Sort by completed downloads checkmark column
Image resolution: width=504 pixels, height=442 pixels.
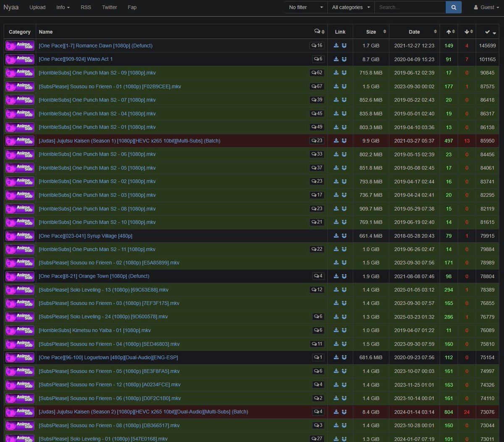coord(490,32)
